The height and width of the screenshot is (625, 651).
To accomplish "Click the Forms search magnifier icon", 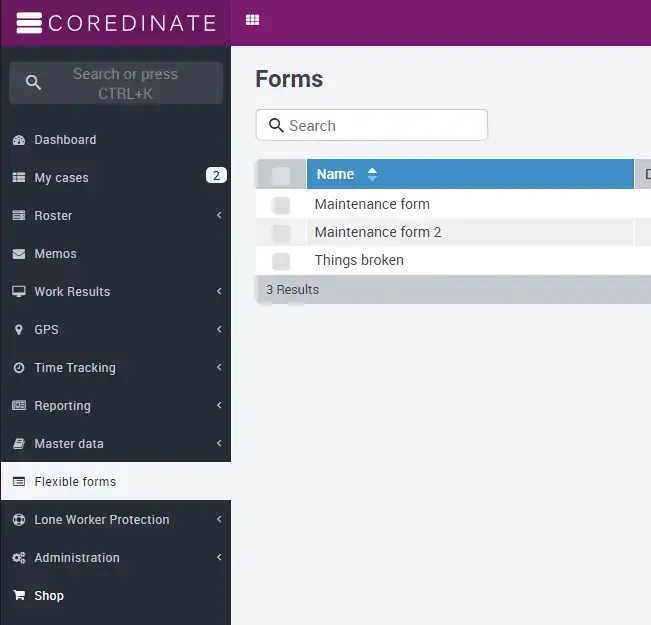I will [276, 125].
